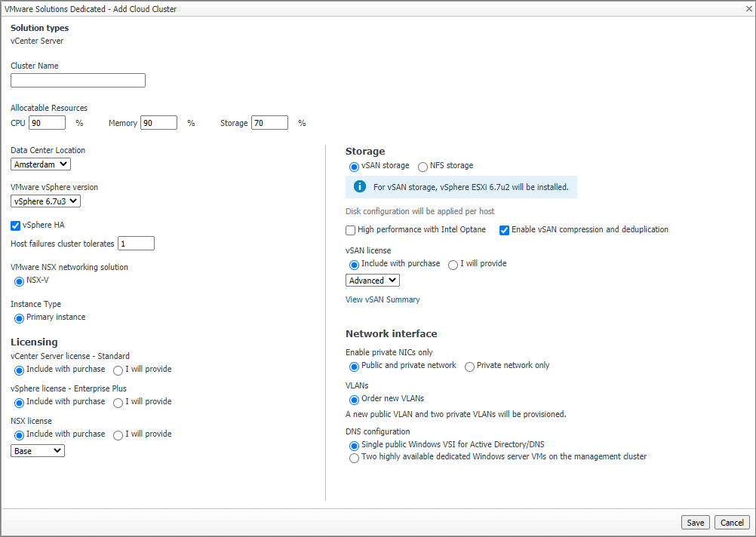Choose Private network only option

tap(469, 367)
